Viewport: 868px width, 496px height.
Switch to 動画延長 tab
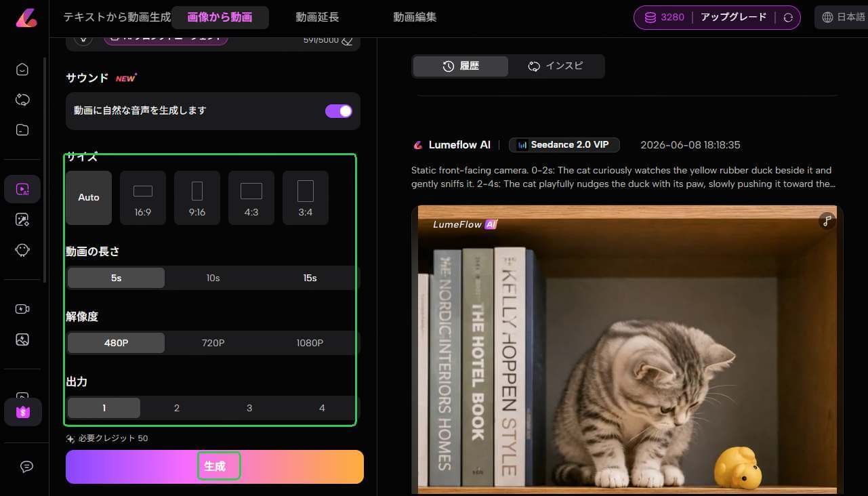coord(317,18)
